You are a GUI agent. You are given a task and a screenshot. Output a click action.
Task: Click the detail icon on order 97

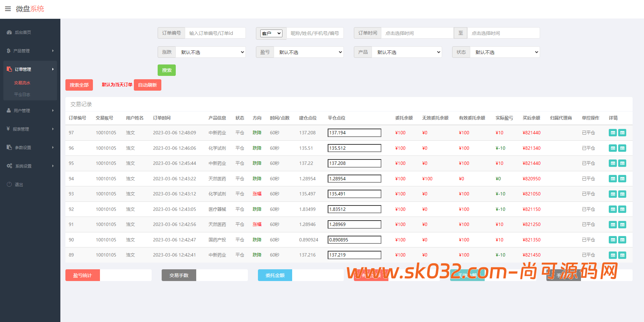(623, 133)
